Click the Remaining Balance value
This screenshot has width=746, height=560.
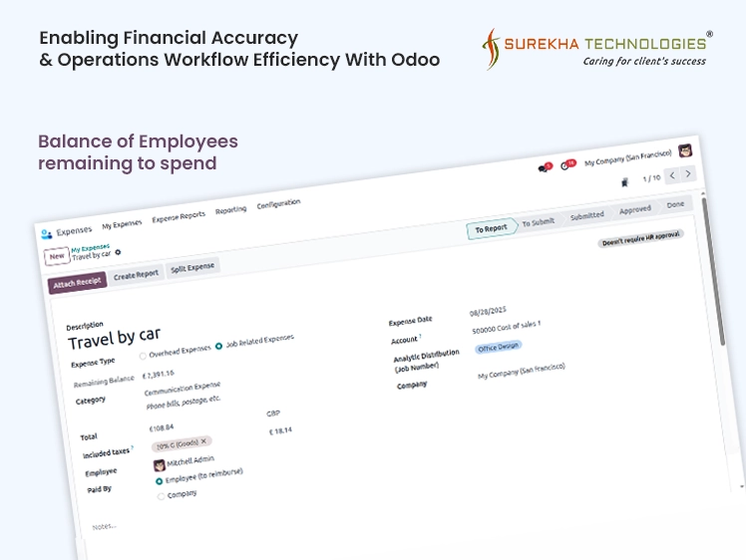(x=158, y=375)
